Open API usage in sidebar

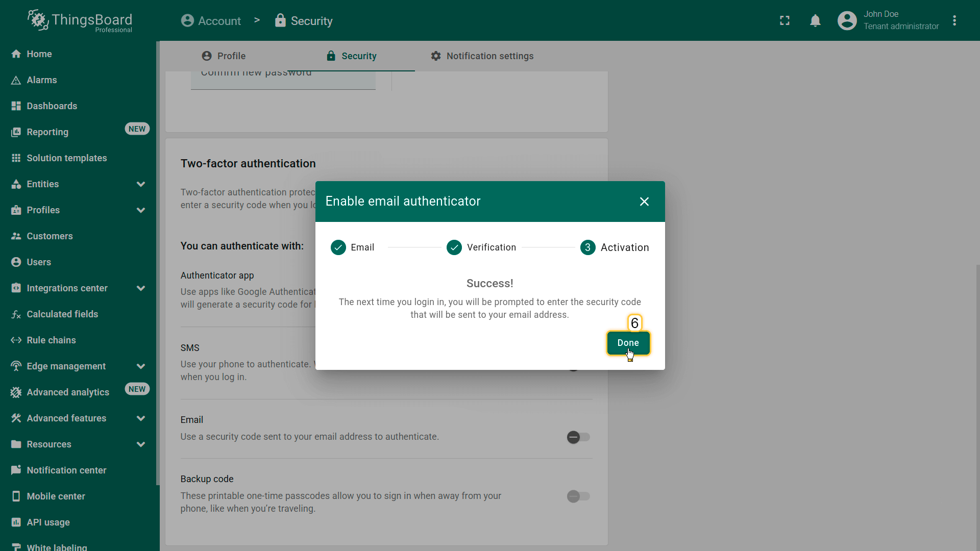click(48, 522)
